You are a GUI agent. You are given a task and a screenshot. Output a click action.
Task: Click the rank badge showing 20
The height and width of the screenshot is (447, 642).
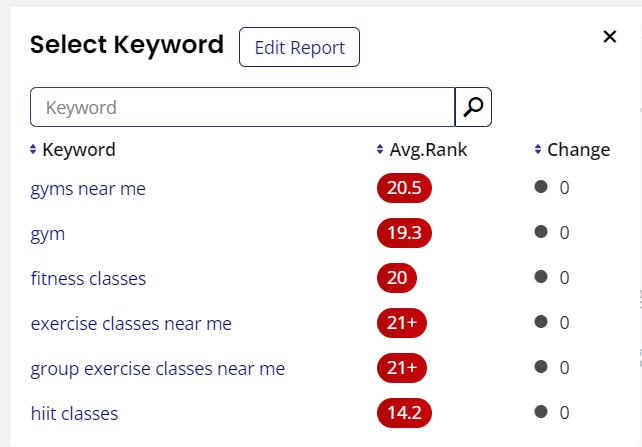[x=397, y=278]
